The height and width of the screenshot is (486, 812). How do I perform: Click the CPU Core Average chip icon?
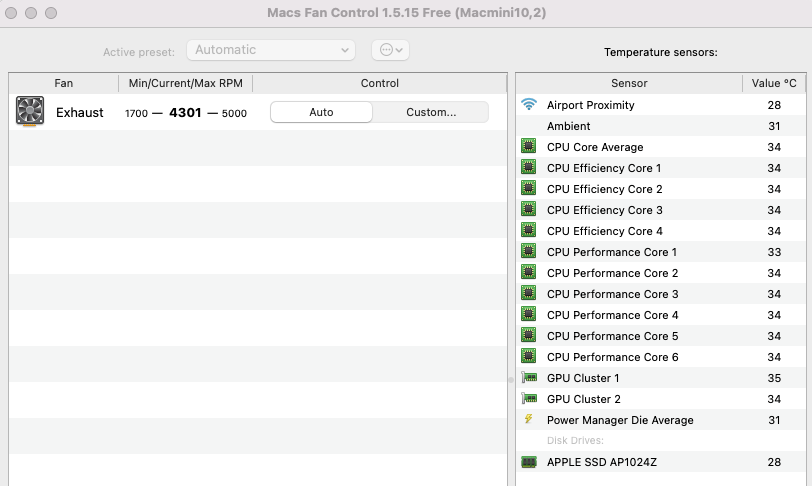coord(529,147)
